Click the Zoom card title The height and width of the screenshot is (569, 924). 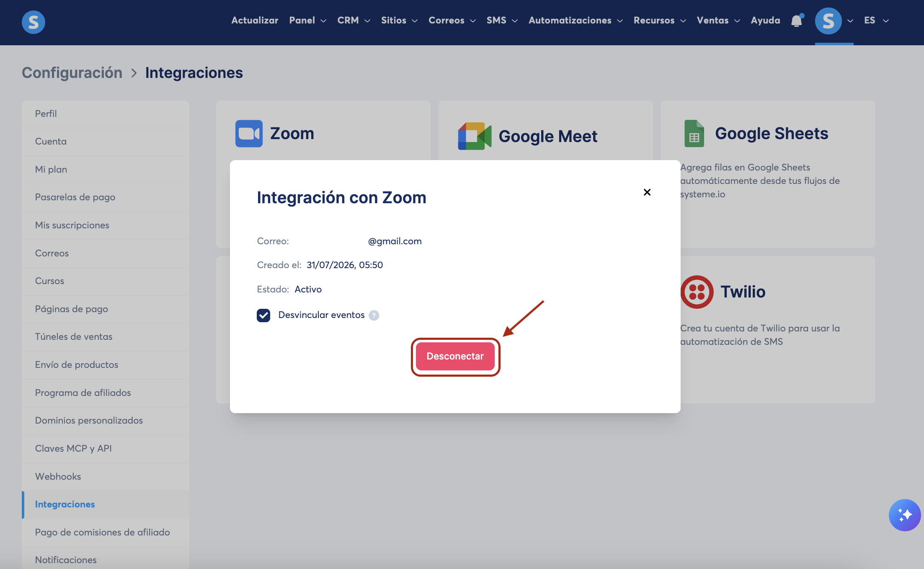[x=292, y=134]
